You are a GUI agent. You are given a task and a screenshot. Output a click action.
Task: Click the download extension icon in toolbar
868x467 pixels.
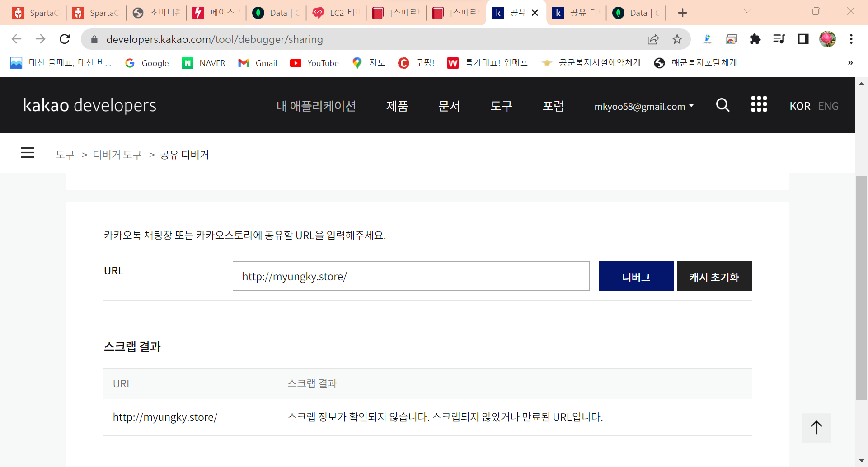pos(708,39)
